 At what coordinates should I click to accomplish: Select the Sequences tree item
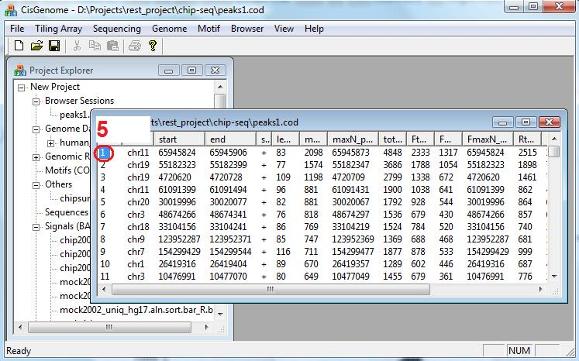[x=66, y=212]
